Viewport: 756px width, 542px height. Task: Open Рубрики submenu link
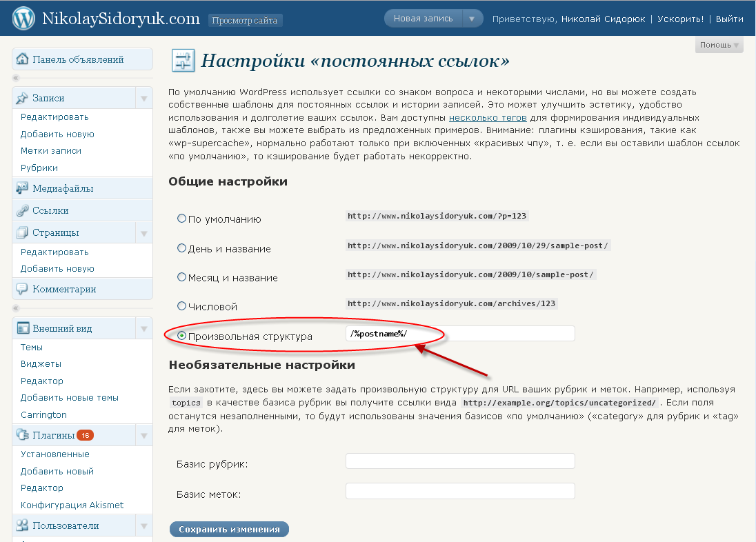click(39, 168)
